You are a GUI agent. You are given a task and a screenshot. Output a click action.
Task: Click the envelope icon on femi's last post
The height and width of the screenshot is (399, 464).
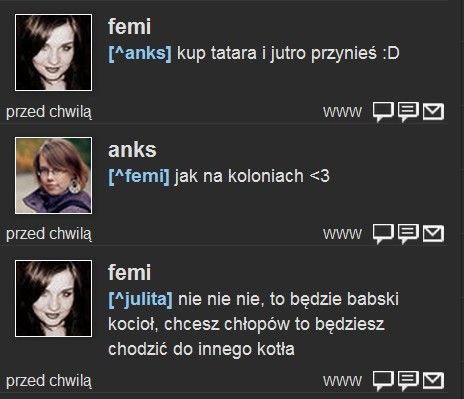click(x=433, y=380)
